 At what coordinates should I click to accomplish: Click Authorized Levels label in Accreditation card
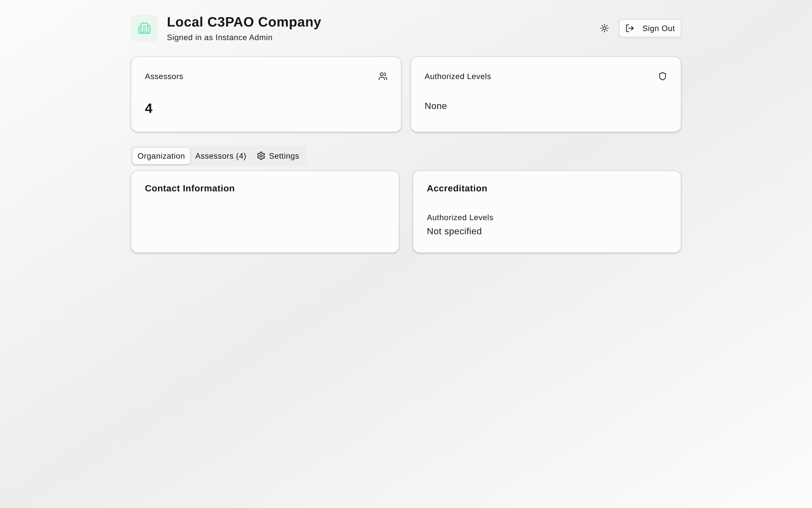tap(460, 217)
